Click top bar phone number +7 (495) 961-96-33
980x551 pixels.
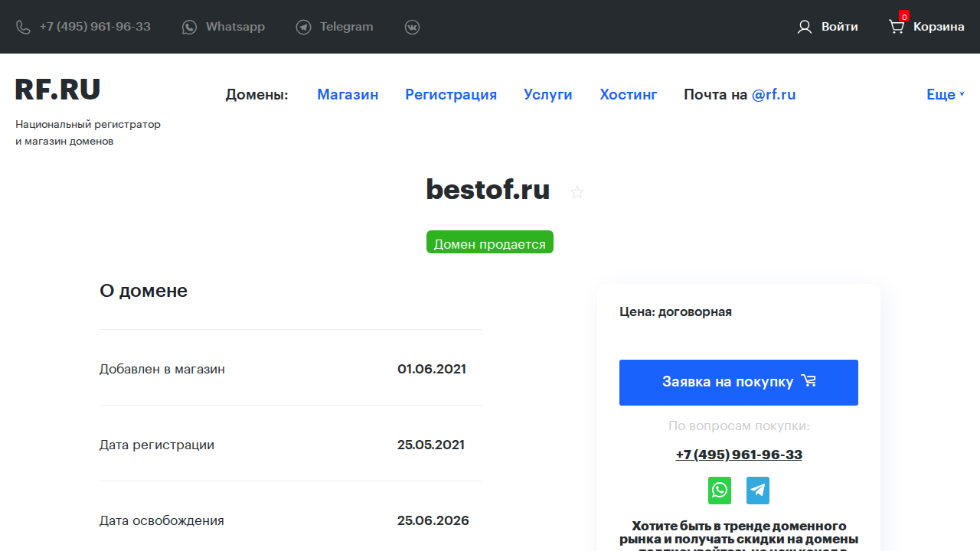(x=95, y=27)
